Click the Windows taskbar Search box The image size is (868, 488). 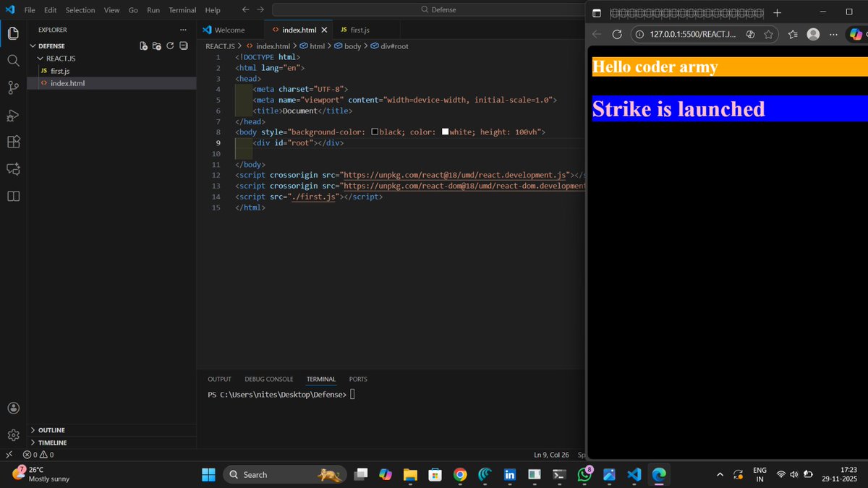point(285,474)
